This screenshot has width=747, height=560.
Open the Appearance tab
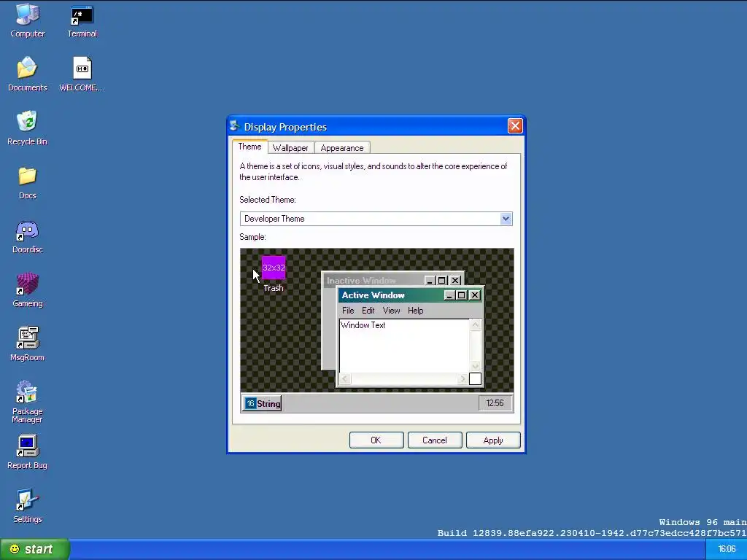[341, 147]
